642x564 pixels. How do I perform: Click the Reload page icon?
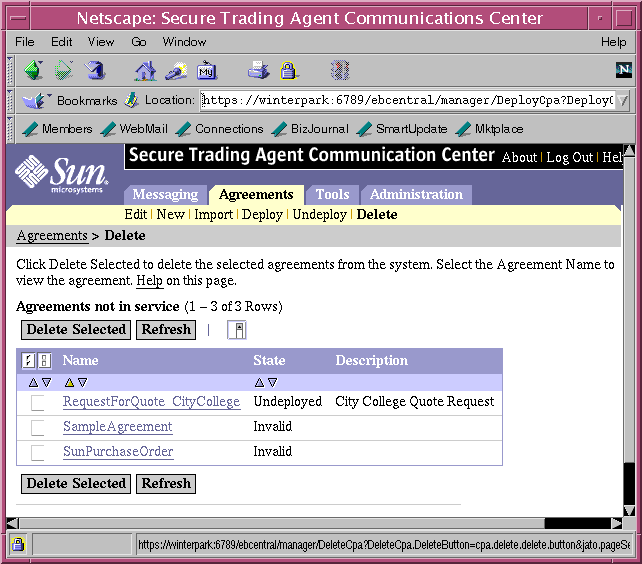(x=95, y=70)
